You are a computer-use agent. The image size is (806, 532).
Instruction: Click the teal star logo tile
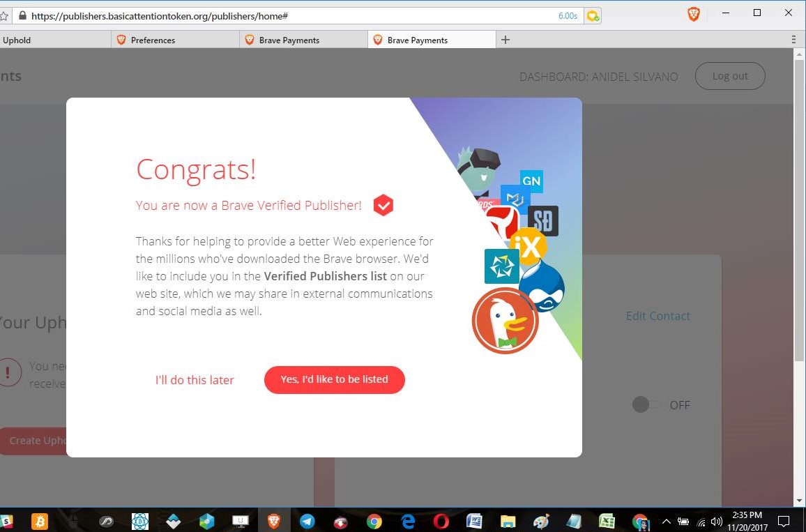(502, 266)
